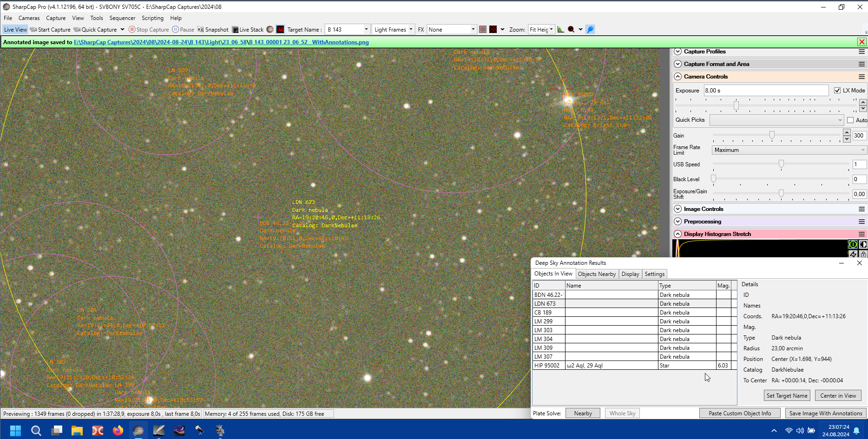Click the Black Level slider thumb
Viewport: 868px width, 439px height.
click(714, 179)
